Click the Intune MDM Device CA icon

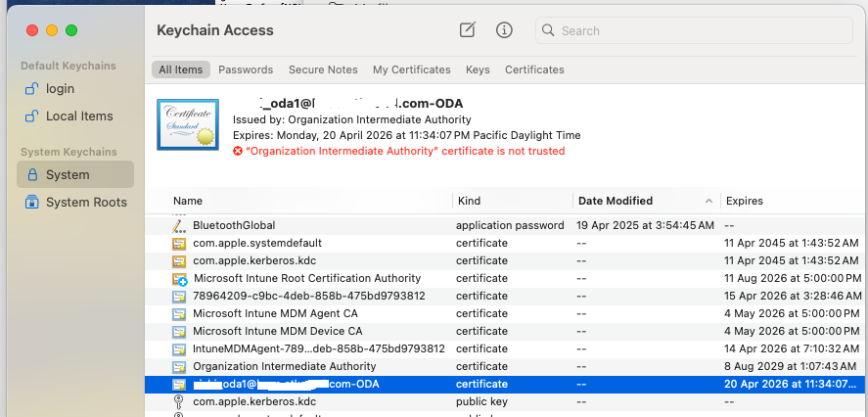coord(178,332)
